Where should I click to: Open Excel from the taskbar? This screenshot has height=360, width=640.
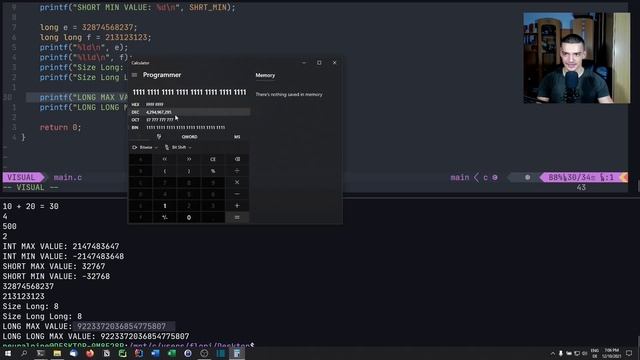(x=172, y=353)
